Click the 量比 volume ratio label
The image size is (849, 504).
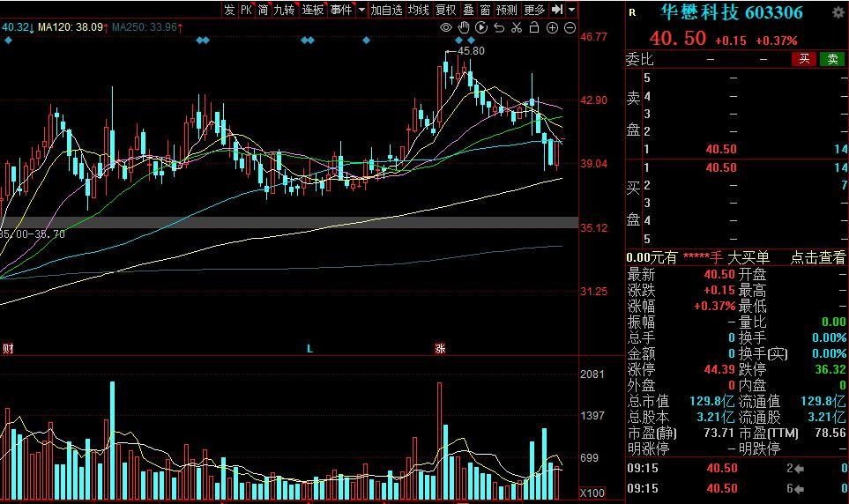tap(751, 322)
